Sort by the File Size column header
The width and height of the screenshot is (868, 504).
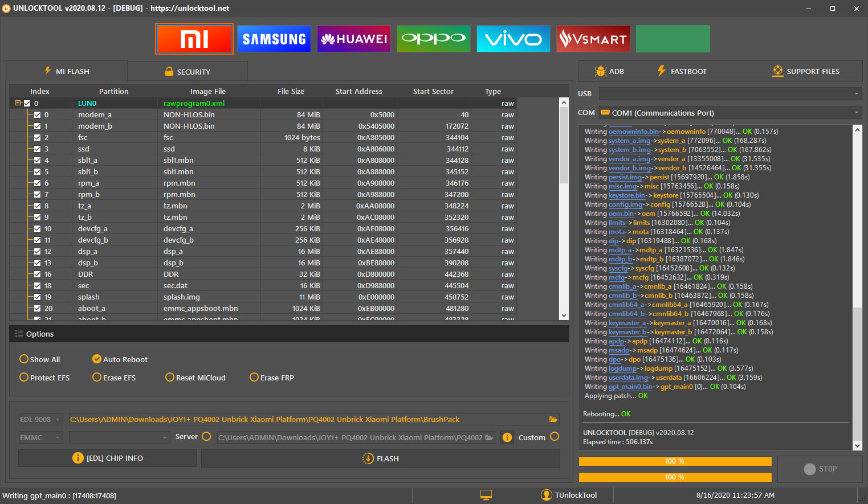(291, 91)
